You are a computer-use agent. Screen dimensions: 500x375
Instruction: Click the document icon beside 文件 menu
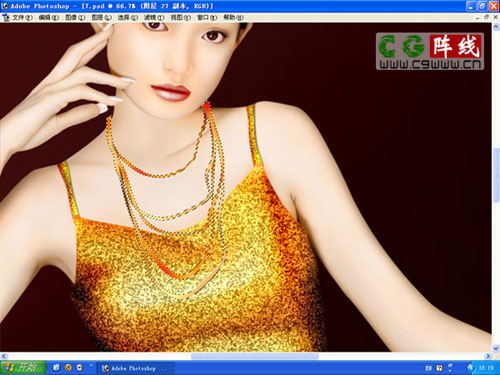tap(6, 17)
